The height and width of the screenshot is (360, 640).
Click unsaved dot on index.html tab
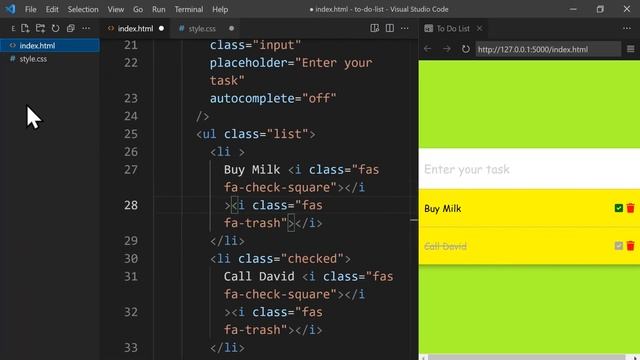(x=161, y=29)
